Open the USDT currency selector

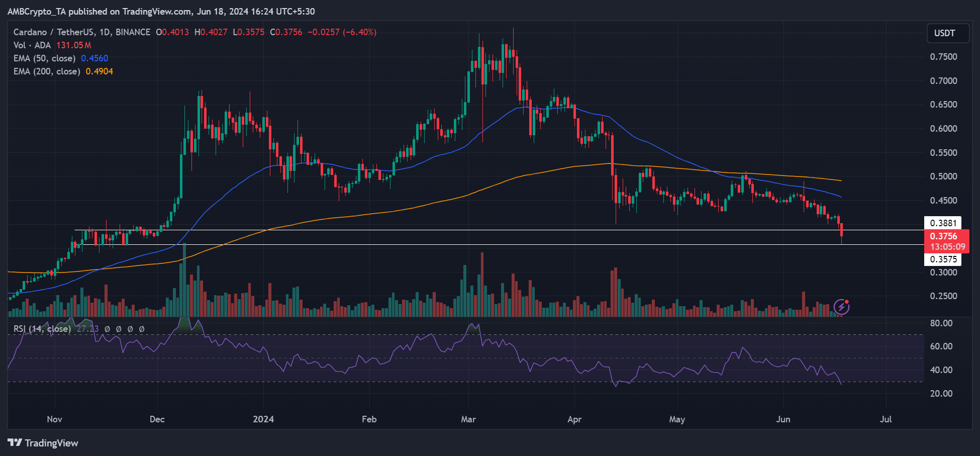(x=948, y=33)
